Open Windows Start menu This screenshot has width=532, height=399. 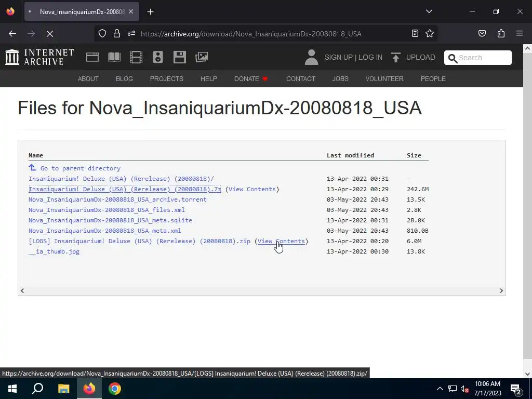tap(12, 389)
